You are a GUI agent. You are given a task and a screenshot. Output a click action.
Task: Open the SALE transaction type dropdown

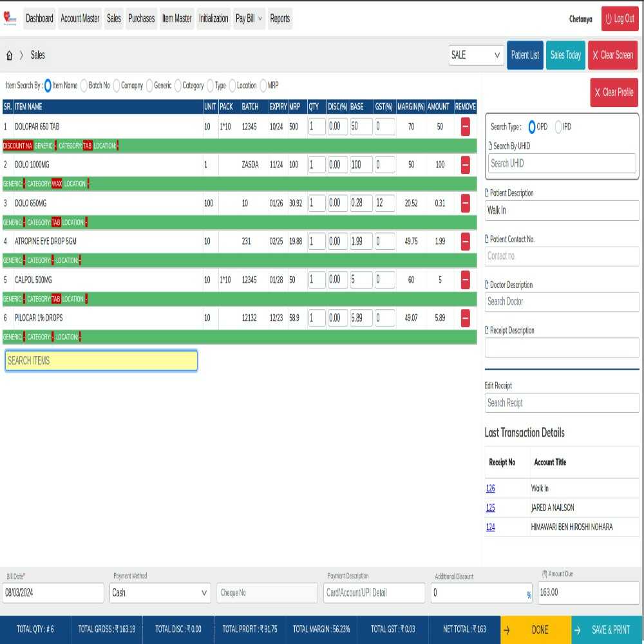(x=476, y=55)
